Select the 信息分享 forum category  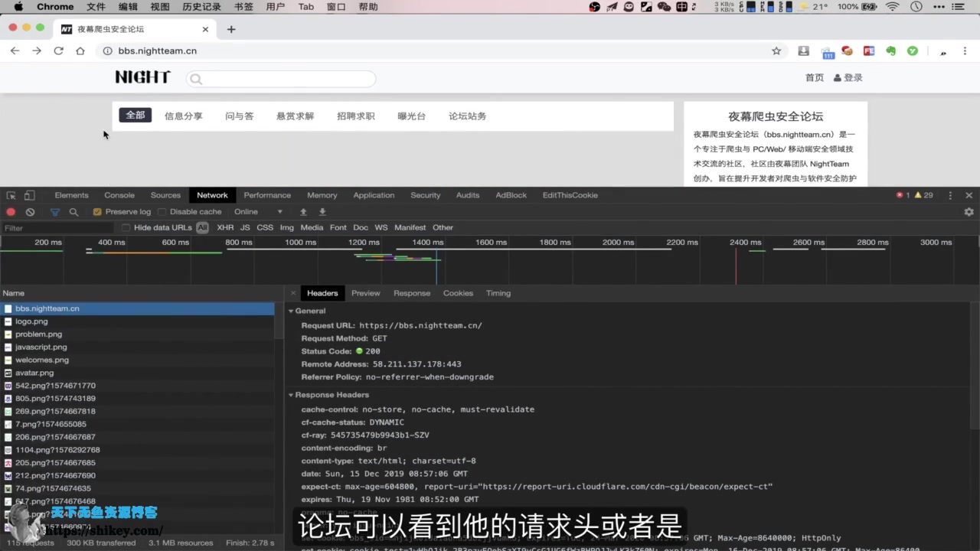[184, 116]
